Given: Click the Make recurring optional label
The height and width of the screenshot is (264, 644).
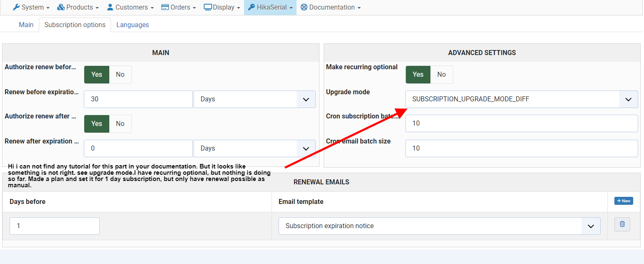Looking at the screenshot, I should [362, 67].
